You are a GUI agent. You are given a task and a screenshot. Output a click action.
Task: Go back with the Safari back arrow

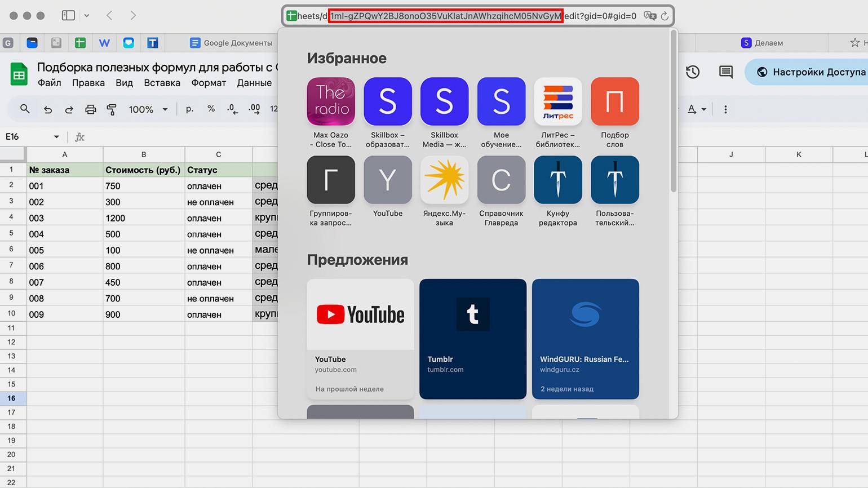coord(109,15)
